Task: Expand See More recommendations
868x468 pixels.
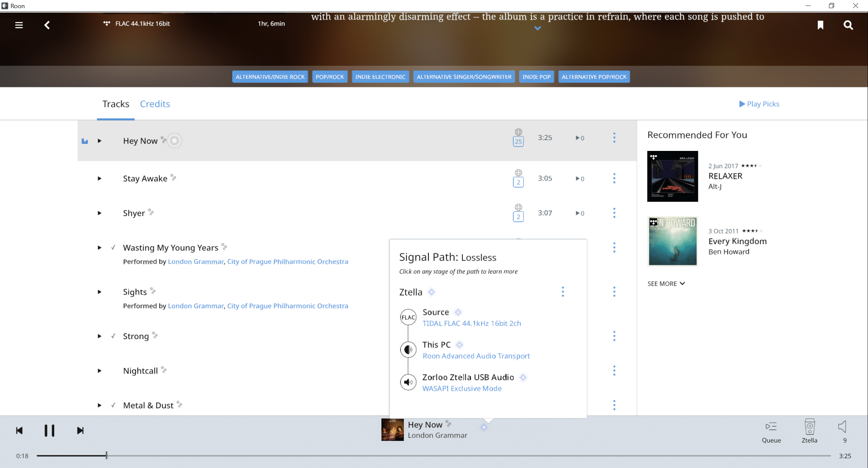Action: coord(666,284)
